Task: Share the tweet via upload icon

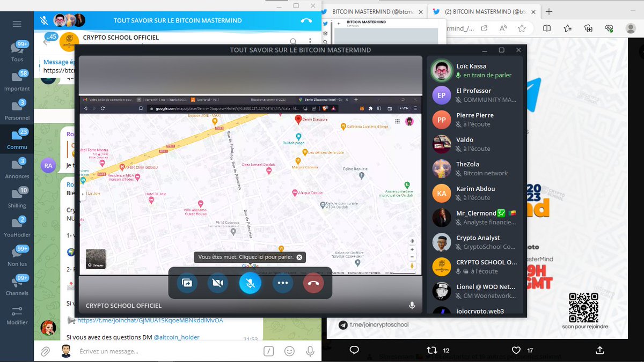Action: click(x=600, y=350)
